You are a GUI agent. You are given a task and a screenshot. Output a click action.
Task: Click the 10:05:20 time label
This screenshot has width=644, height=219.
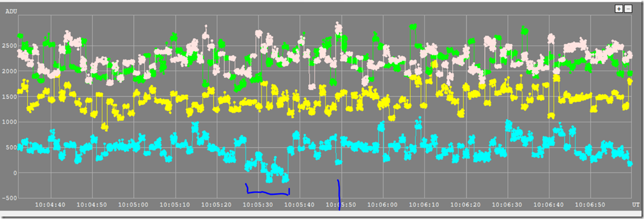[x=217, y=204]
